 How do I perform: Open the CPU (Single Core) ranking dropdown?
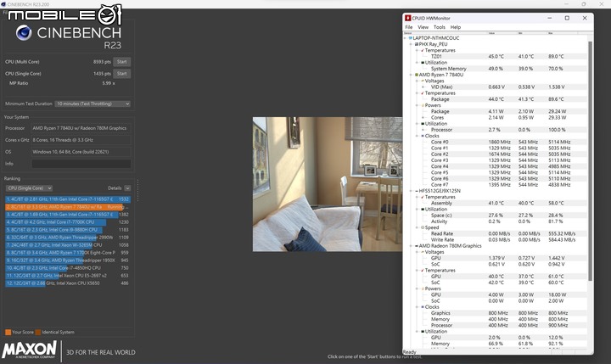pos(29,188)
